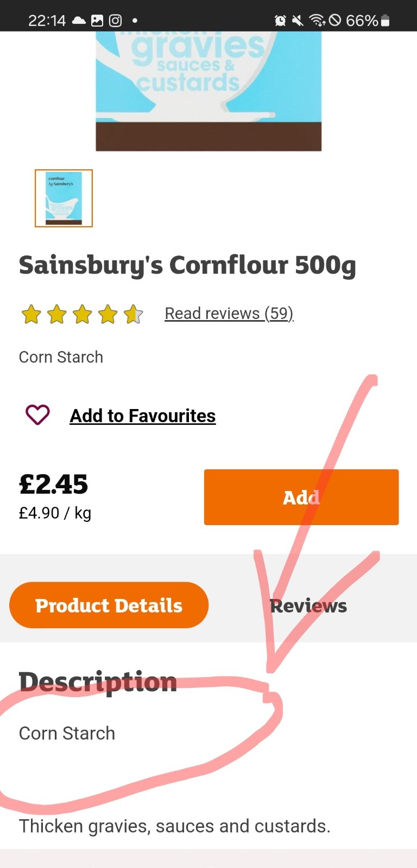
Task: Tap the 22:14 clock in status bar
Action: [47, 21]
